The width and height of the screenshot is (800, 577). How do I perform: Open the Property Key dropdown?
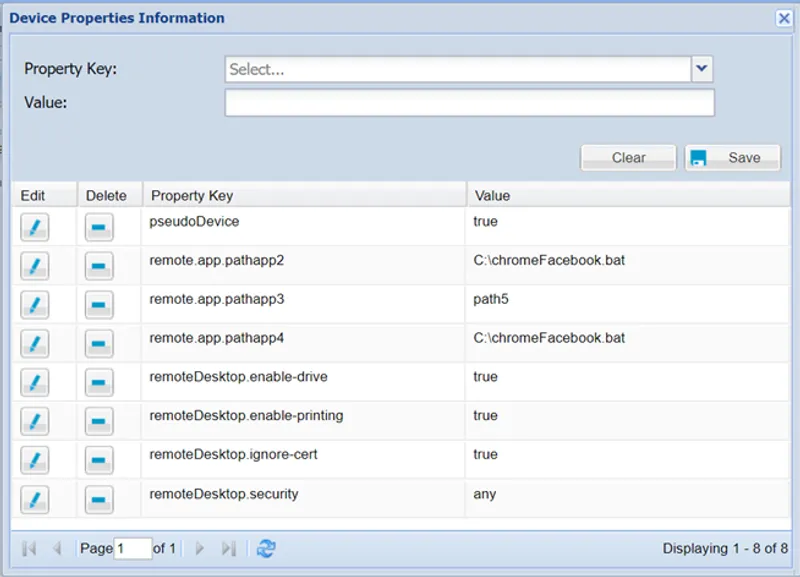click(701, 68)
